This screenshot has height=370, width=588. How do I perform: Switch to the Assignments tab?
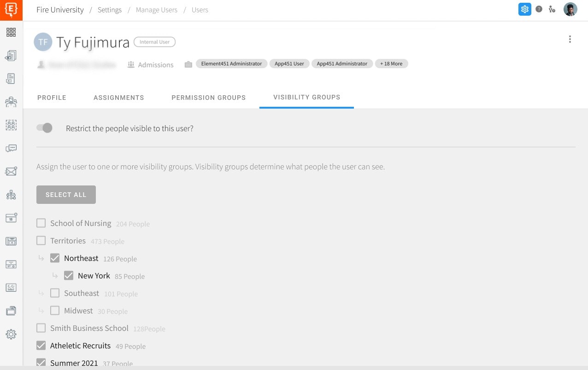(119, 98)
